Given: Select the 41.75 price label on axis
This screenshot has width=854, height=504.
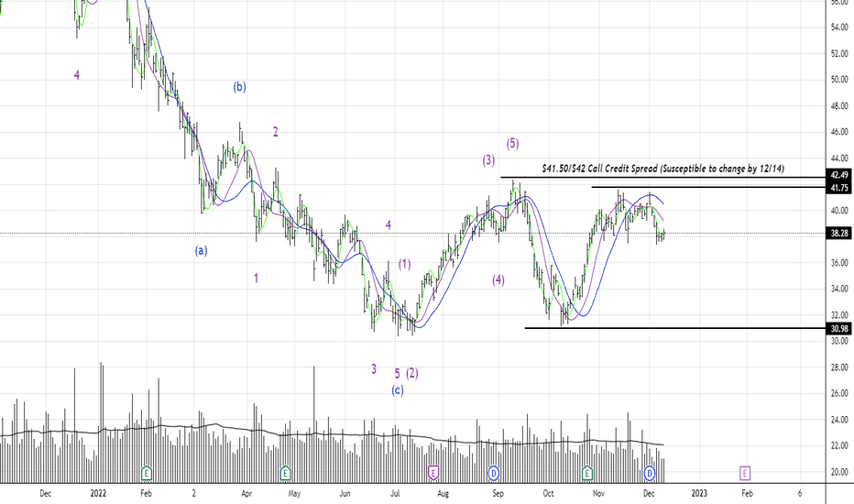Looking at the screenshot, I should coord(839,188).
